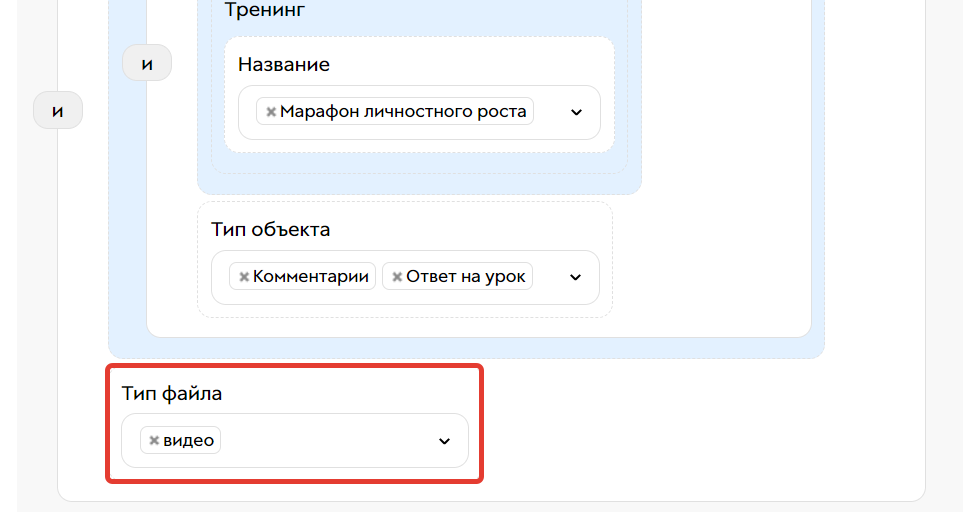Click inside the Тип файла select field

[x=295, y=441]
